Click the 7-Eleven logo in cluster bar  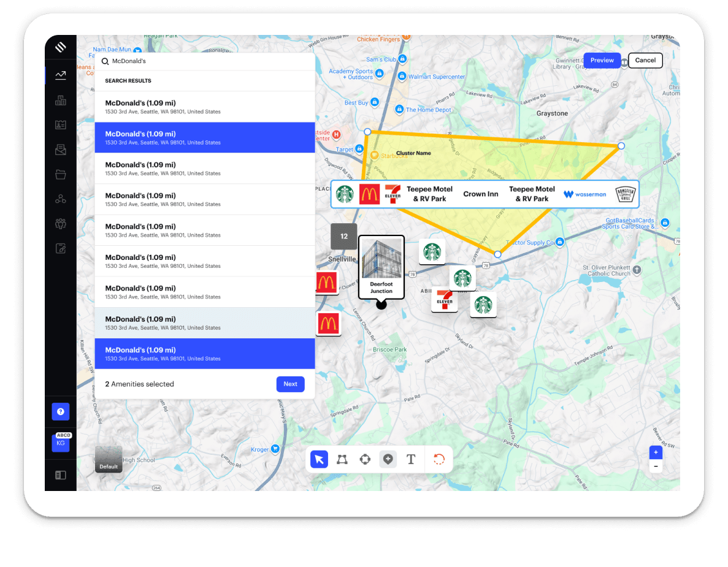[393, 194]
